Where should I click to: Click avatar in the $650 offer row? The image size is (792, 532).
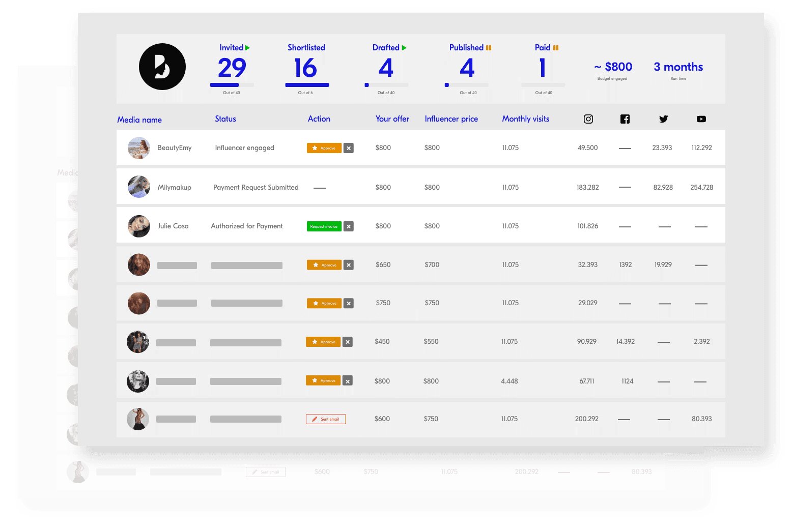(139, 265)
